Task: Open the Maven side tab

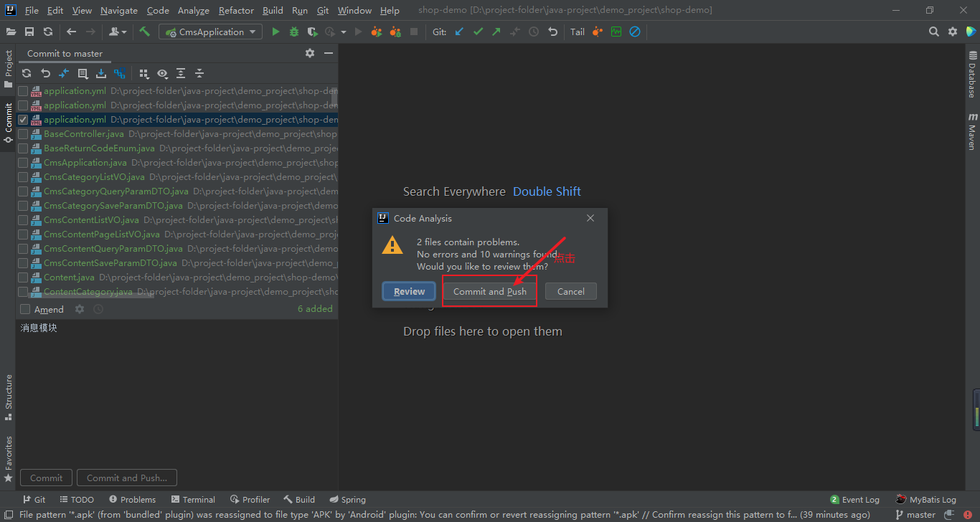Action: [x=972, y=131]
